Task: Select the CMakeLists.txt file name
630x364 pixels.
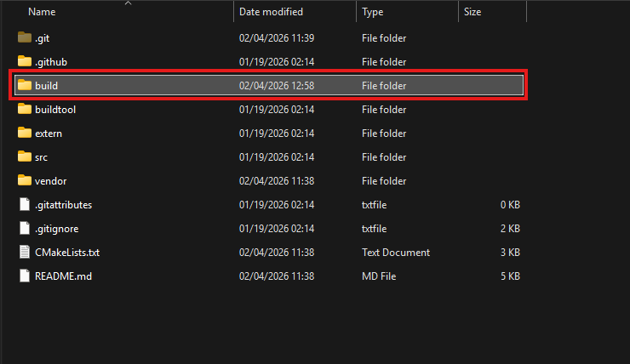Action: pyautogui.click(x=67, y=253)
